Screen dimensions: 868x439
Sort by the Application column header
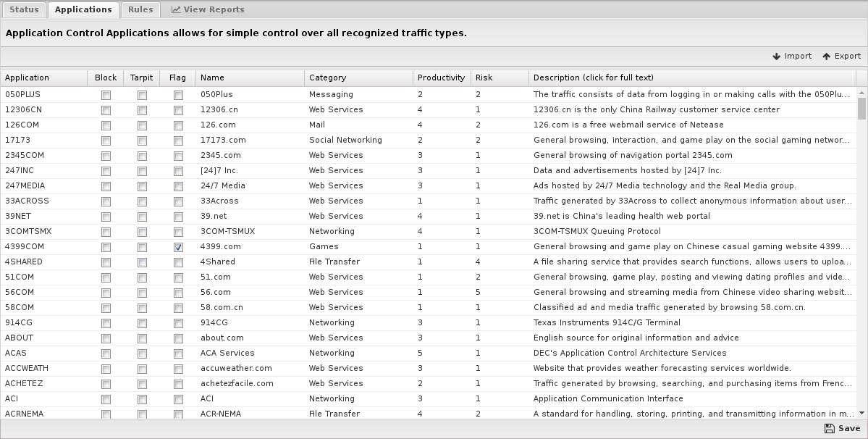43,78
